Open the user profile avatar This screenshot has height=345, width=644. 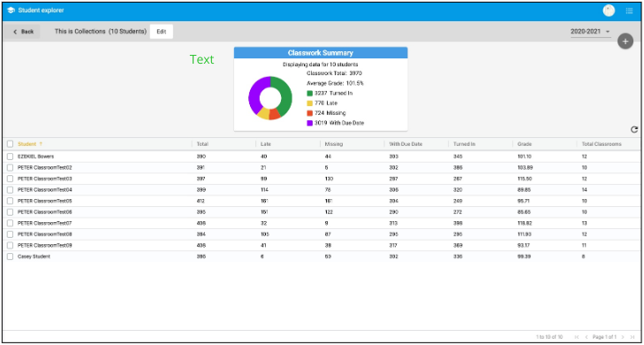pyautogui.click(x=609, y=11)
